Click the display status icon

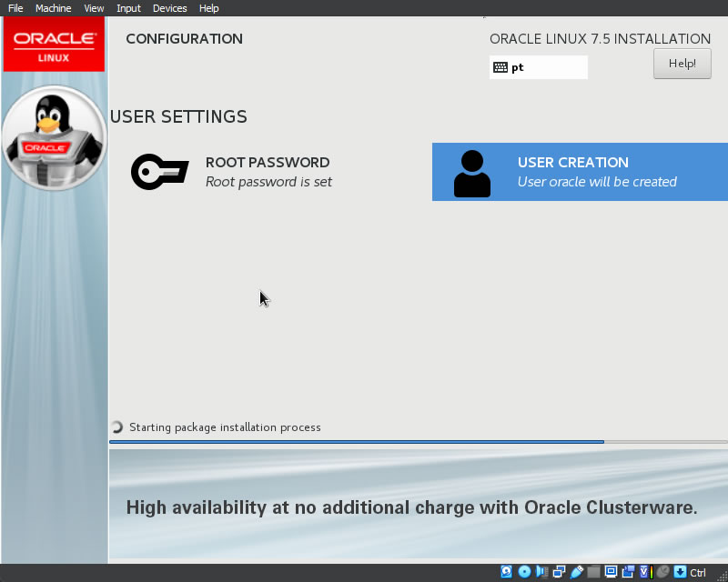[611, 572]
